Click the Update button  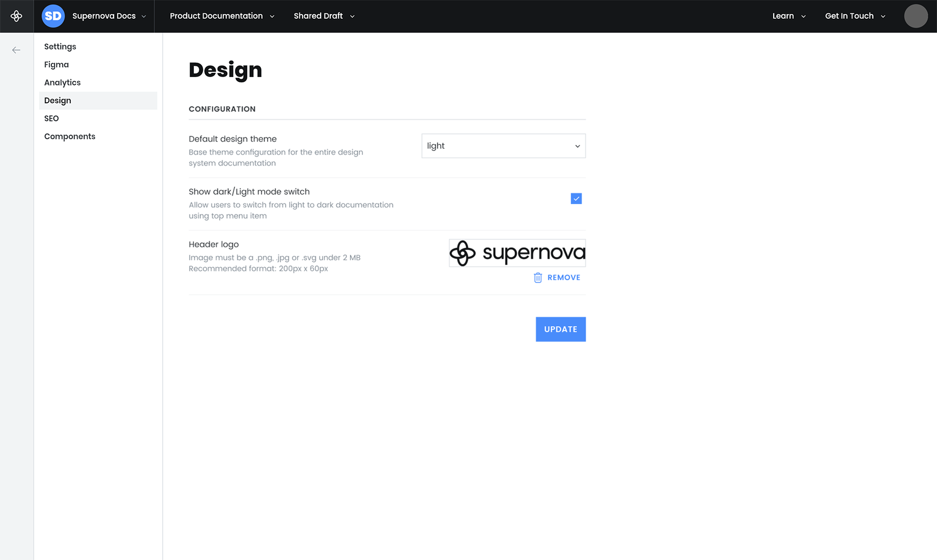tap(561, 329)
